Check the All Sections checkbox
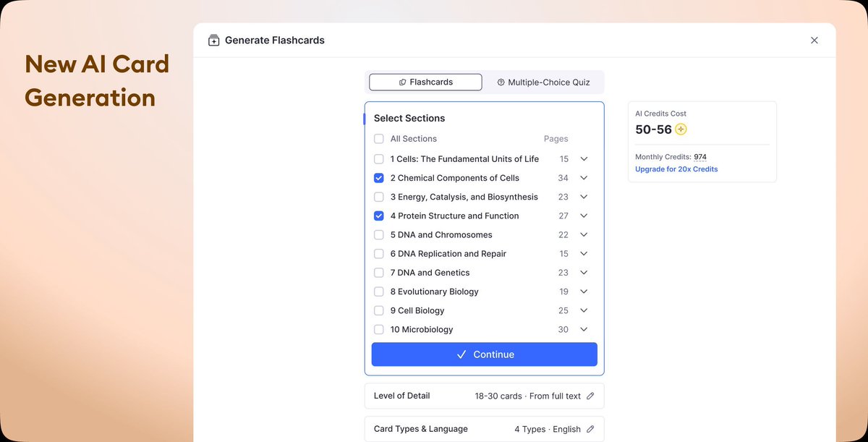 click(379, 139)
